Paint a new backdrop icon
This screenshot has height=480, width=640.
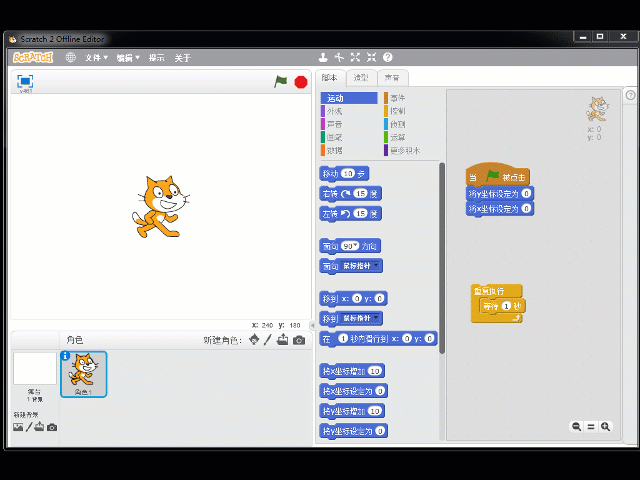[29, 427]
